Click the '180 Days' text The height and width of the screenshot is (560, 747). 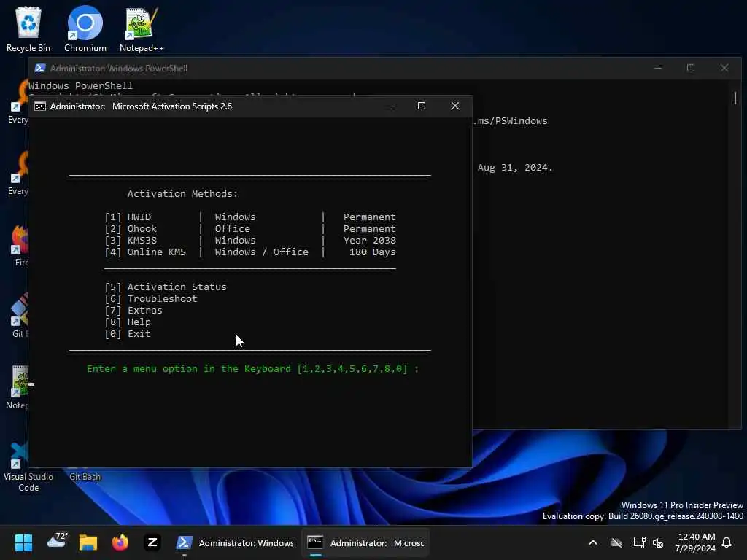coord(373,252)
